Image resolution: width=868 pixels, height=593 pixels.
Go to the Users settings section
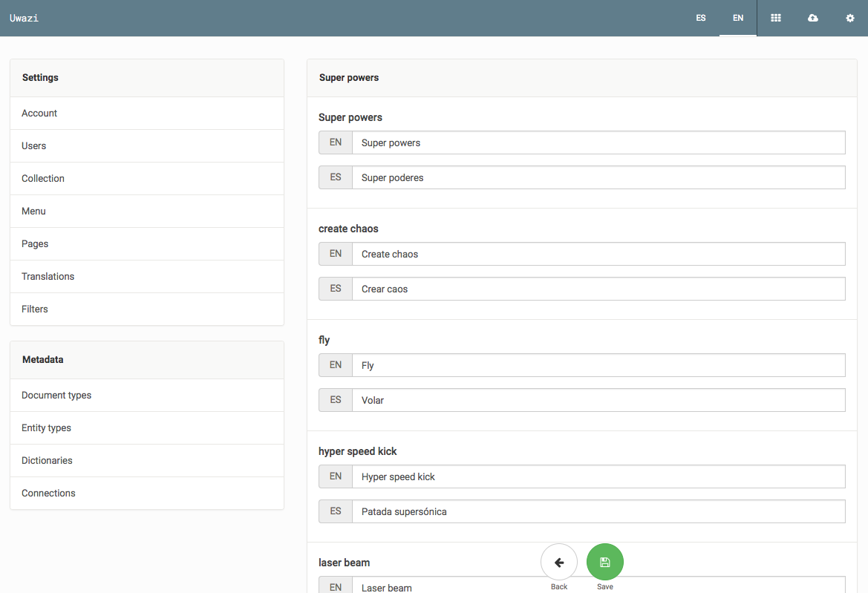[34, 146]
